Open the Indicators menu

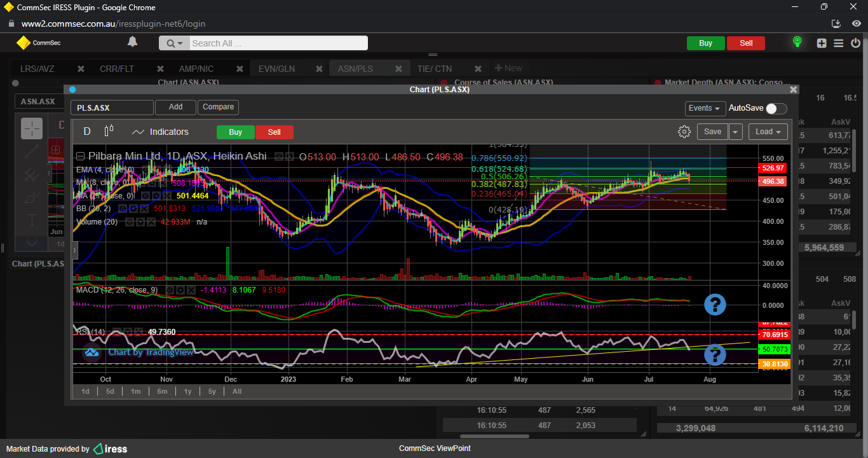160,132
